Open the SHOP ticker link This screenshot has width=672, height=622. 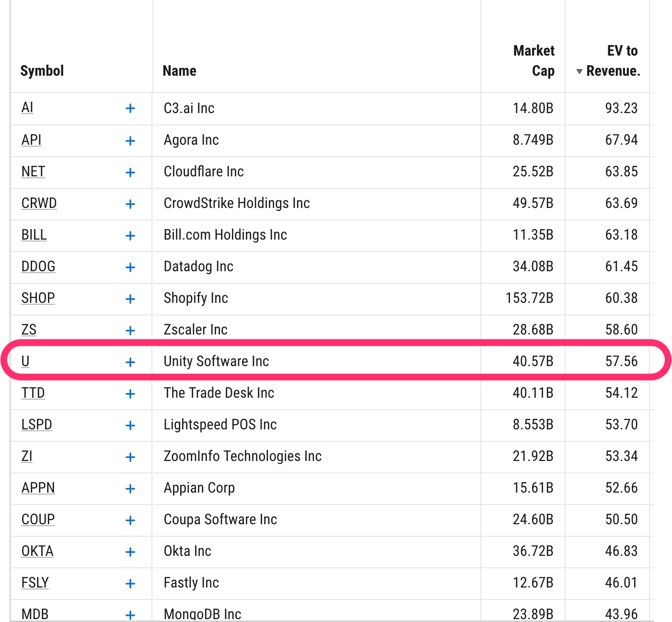38,298
